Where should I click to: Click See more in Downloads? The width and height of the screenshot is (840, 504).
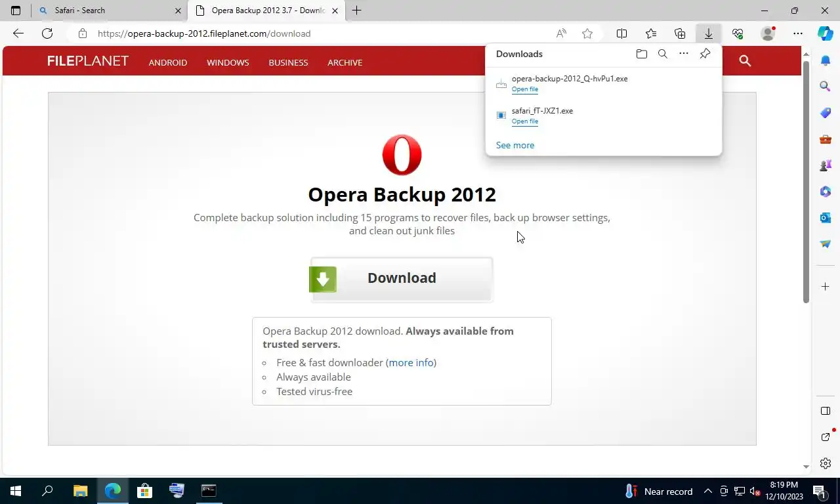pos(515,145)
